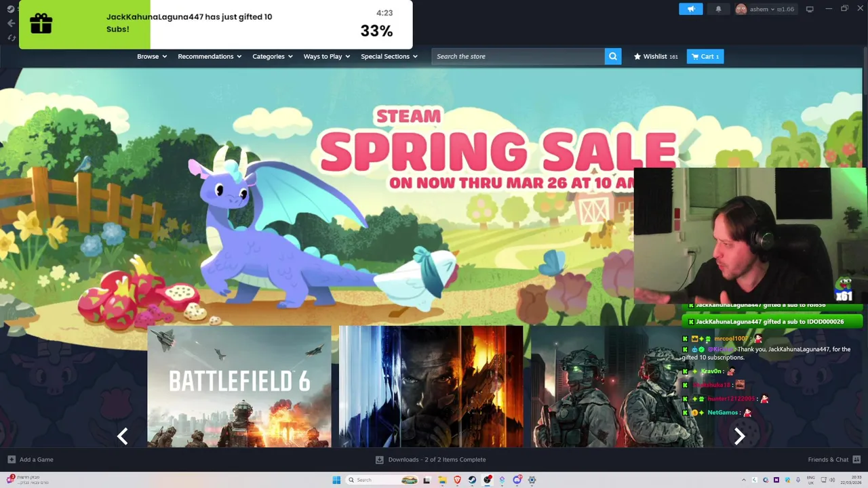Click the Windows Start button
This screenshot has height=488, width=868.
click(336, 480)
